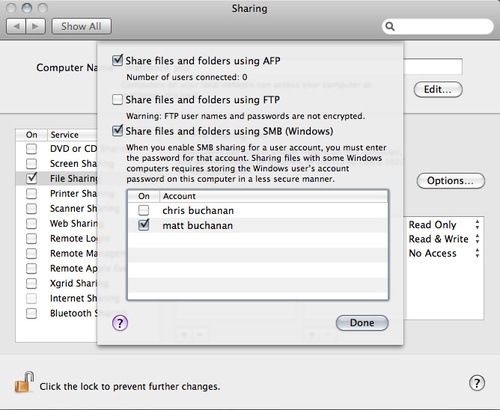Toggle the Printer Sharing checkbox

point(31,194)
